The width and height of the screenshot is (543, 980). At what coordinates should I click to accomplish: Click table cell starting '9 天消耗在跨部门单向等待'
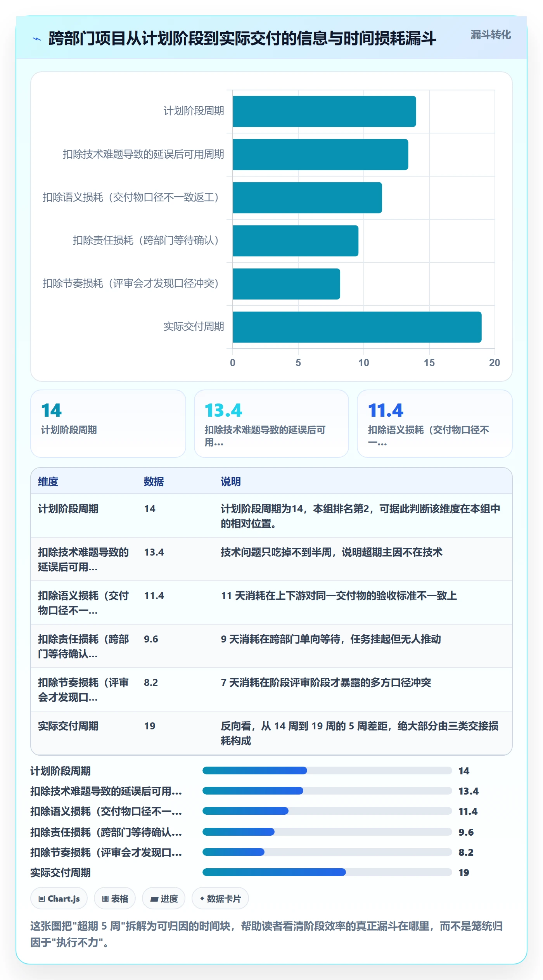click(x=331, y=639)
